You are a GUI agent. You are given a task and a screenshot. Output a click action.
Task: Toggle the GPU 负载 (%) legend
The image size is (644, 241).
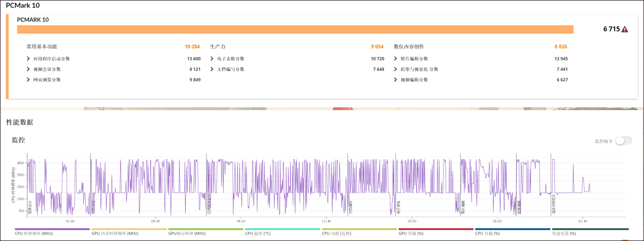411,233
